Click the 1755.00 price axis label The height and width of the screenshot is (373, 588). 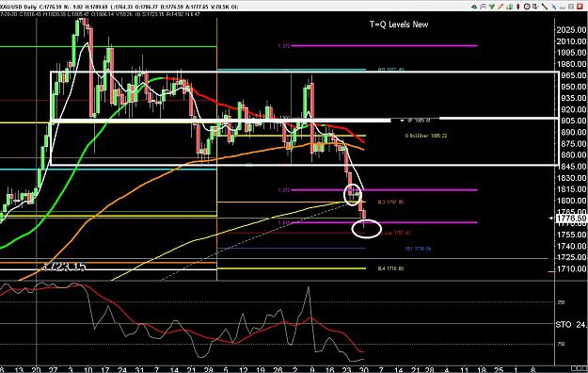click(x=571, y=235)
